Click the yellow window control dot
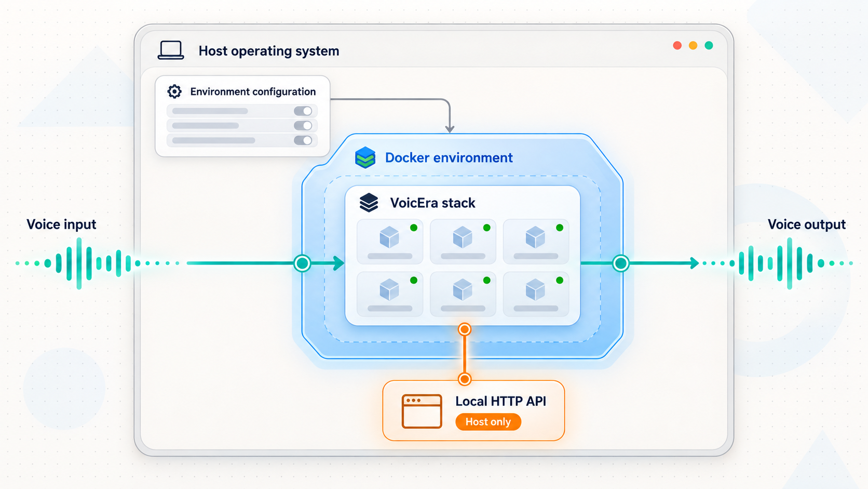This screenshot has height=489, width=868. [693, 46]
